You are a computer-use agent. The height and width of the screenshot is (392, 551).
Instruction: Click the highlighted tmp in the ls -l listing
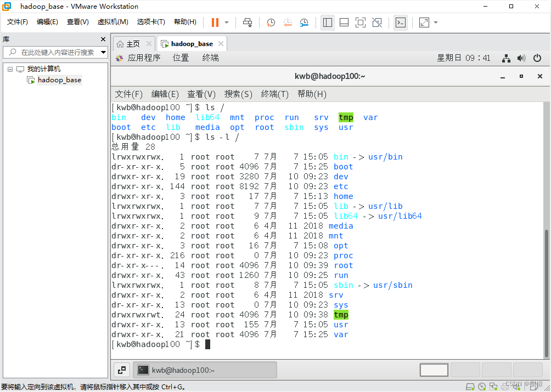point(341,315)
